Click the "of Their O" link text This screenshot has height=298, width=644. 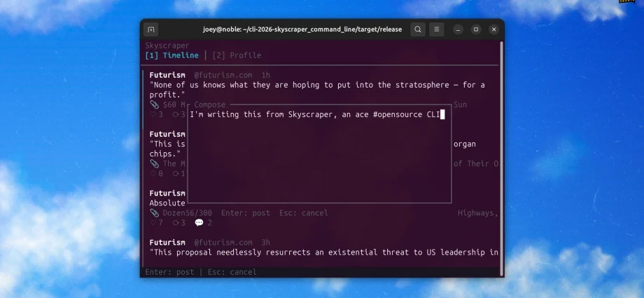pos(476,163)
